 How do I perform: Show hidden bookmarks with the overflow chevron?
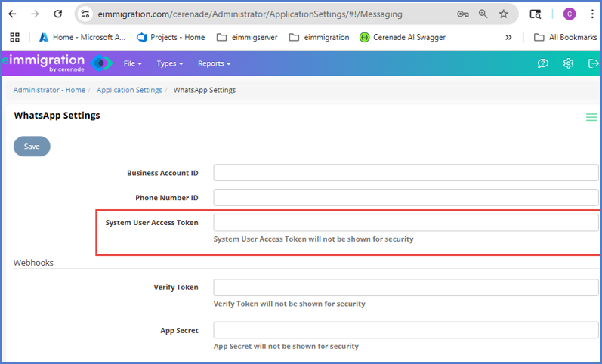[x=508, y=37]
